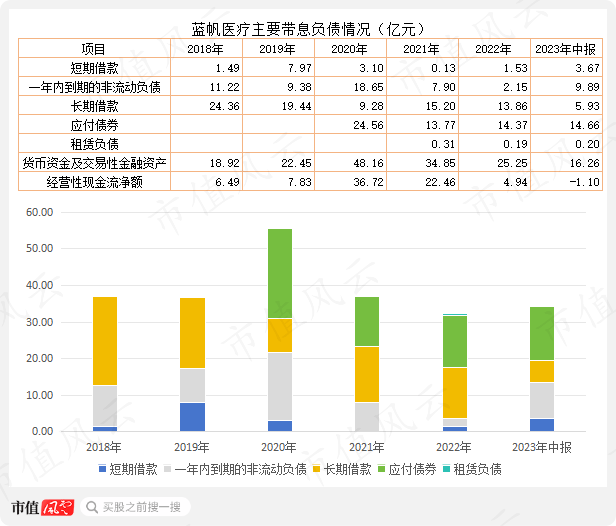Select the 2023年中报 grey bar segment
This screenshot has height=526, width=616.
coord(542,400)
